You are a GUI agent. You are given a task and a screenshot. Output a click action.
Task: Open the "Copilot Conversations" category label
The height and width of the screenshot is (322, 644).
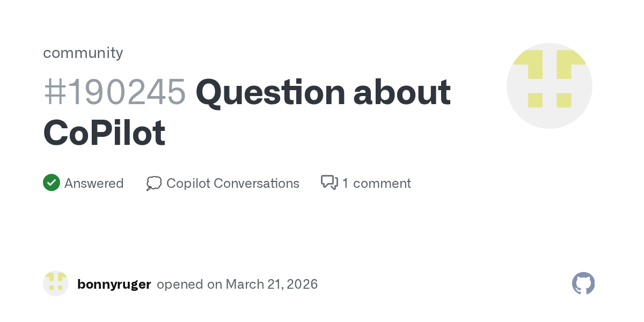232,184
